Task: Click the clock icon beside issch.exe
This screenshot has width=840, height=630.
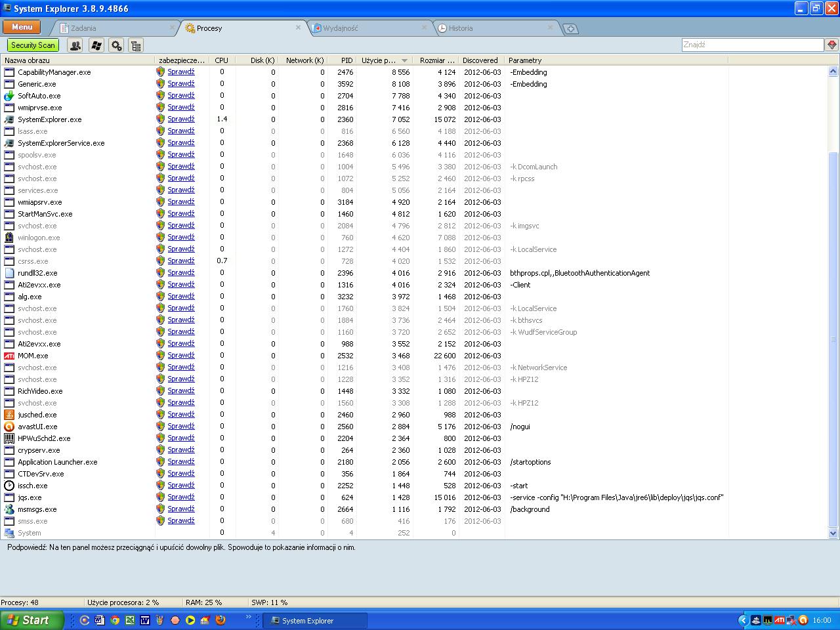Action: 9,486
